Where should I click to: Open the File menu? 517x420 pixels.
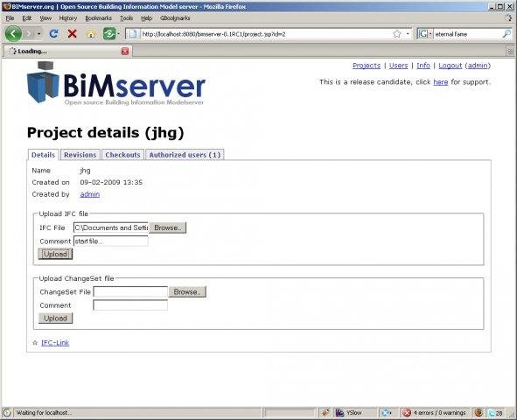[x=10, y=18]
